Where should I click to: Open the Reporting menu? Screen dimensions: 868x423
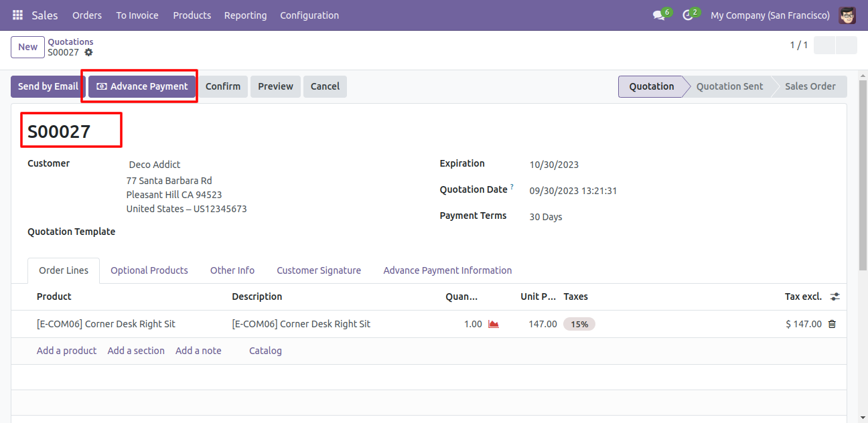[x=245, y=15]
